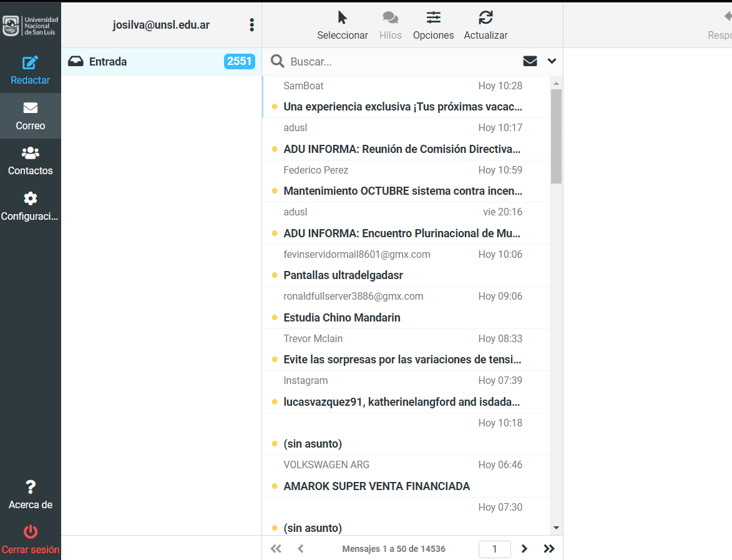The height and width of the screenshot is (560, 732).
Task: Log out with Cerrar sesión
Action: (31, 540)
